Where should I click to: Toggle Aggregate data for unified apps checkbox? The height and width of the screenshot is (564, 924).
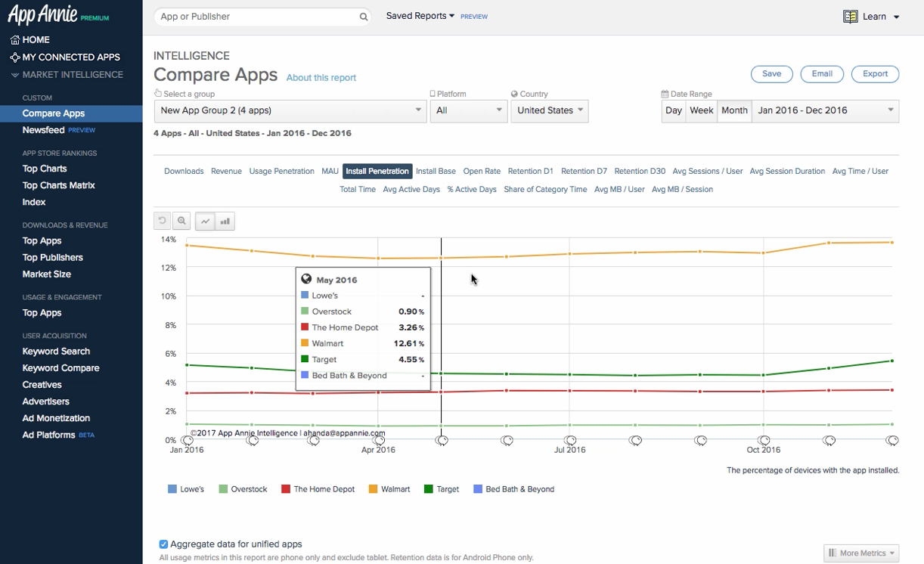[x=163, y=544]
